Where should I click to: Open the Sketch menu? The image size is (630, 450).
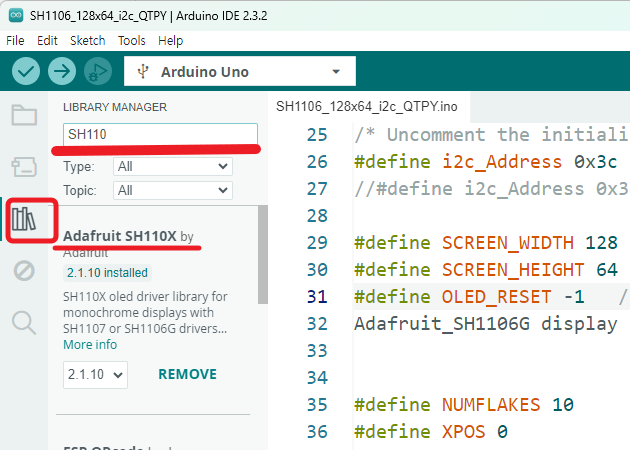coord(88,41)
